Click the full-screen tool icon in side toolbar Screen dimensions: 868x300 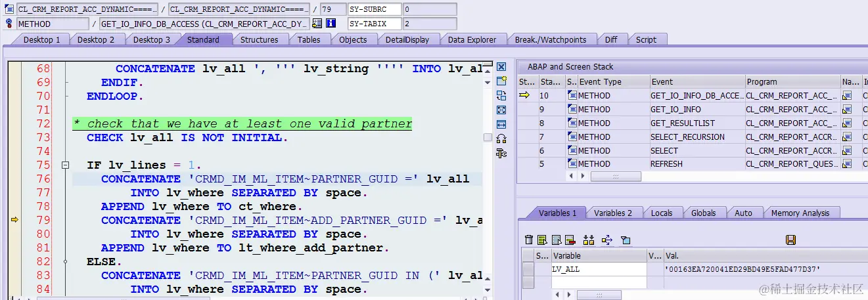pos(501,110)
